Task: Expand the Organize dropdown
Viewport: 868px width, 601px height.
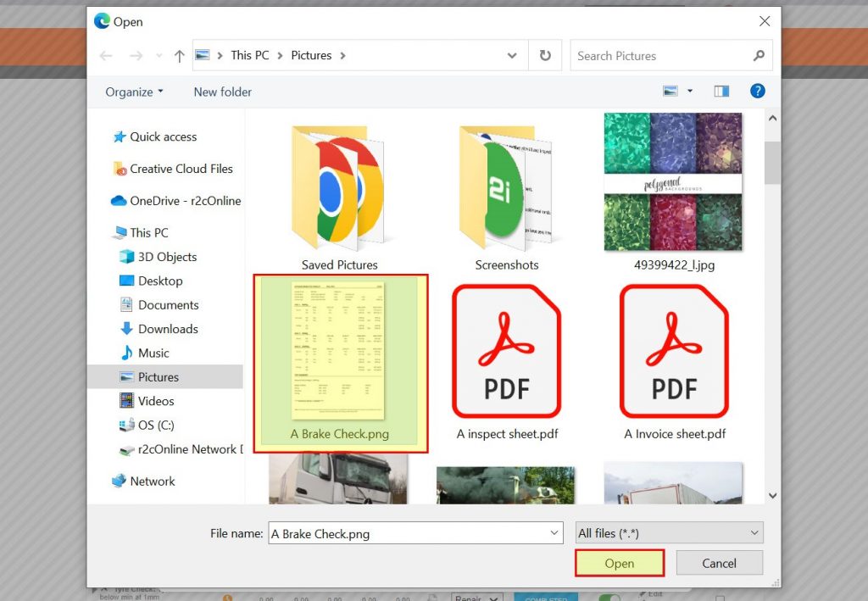Action: [132, 92]
